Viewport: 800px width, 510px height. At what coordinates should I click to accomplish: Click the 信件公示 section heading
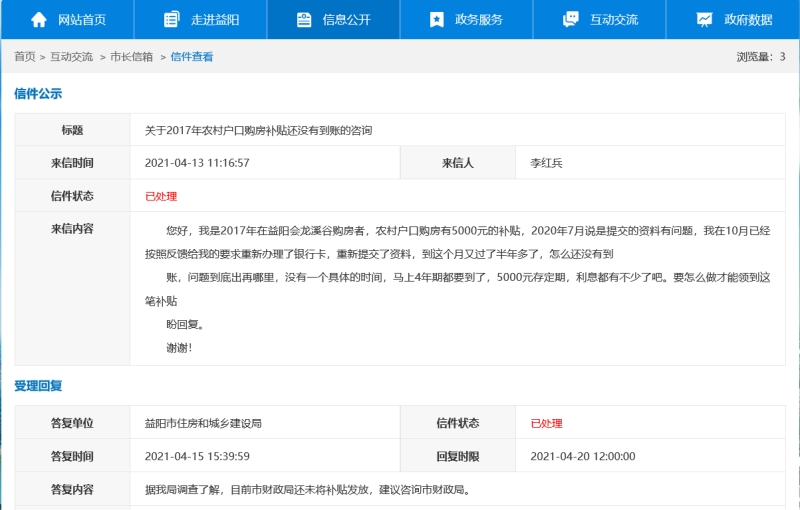(38, 94)
